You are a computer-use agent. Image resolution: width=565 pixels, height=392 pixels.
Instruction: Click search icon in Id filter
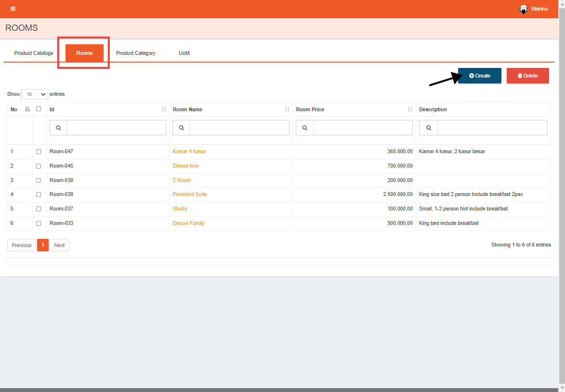[58, 128]
